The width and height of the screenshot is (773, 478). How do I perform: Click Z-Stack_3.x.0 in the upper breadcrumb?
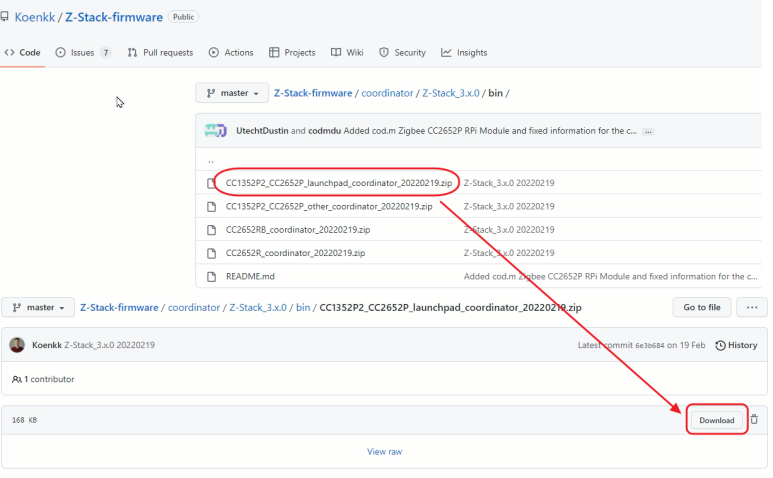click(x=451, y=93)
